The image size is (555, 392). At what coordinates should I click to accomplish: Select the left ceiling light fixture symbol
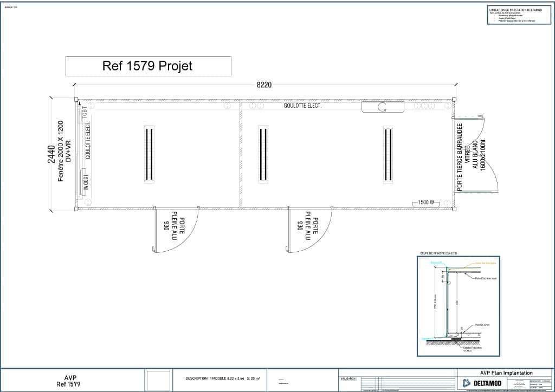(149, 153)
